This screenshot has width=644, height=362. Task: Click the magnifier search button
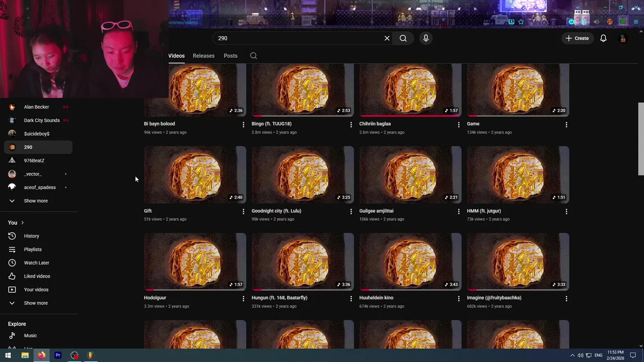(403, 38)
